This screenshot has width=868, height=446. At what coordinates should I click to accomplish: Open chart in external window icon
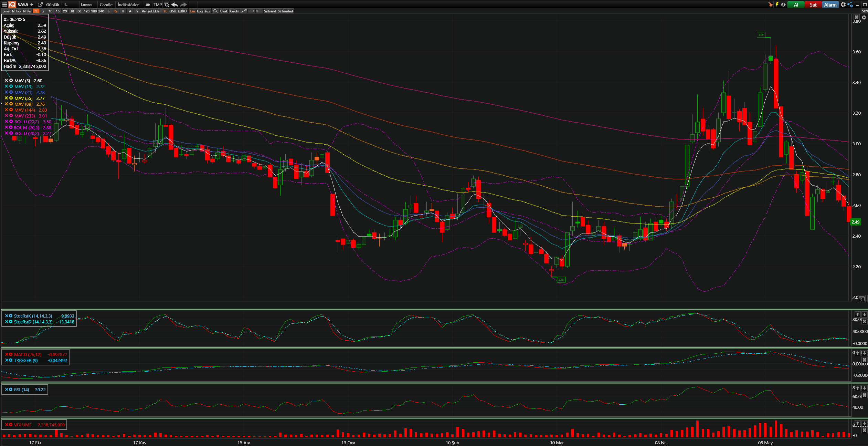pyautogui.click(x=40, y=4)
